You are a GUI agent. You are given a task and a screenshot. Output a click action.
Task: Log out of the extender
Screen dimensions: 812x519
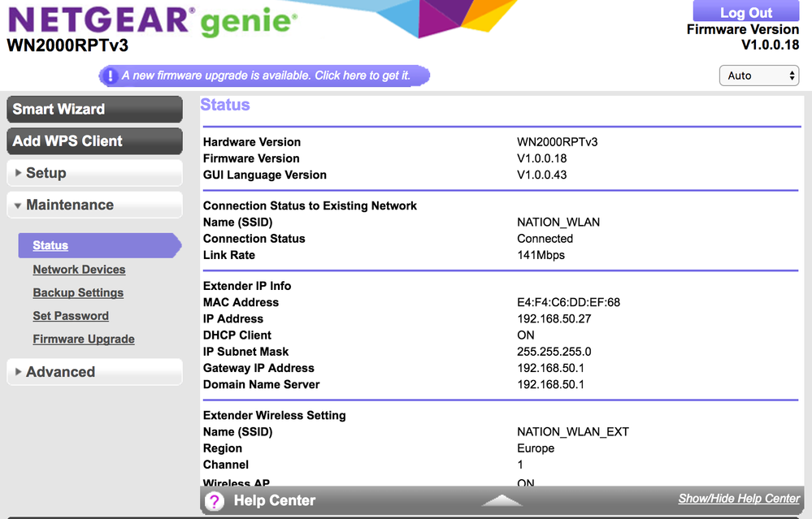tap(745, 12)
